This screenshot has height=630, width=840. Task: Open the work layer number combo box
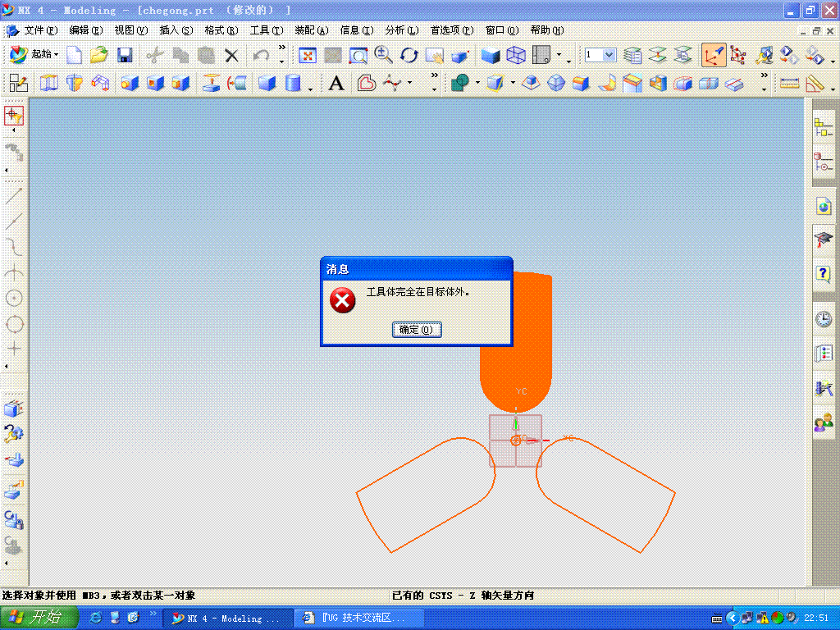pyautogui.click(x=600, y=55)
